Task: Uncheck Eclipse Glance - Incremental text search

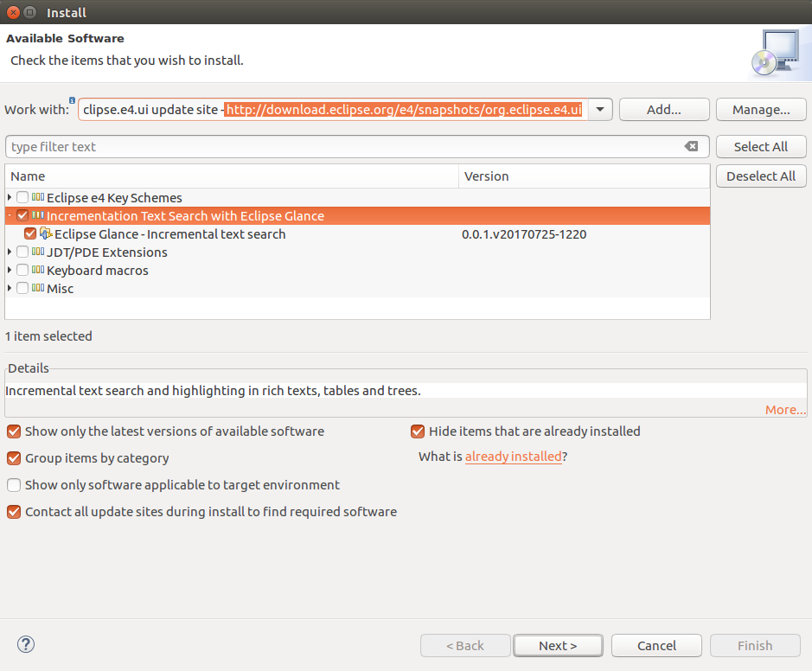Action: click(30, 233)
